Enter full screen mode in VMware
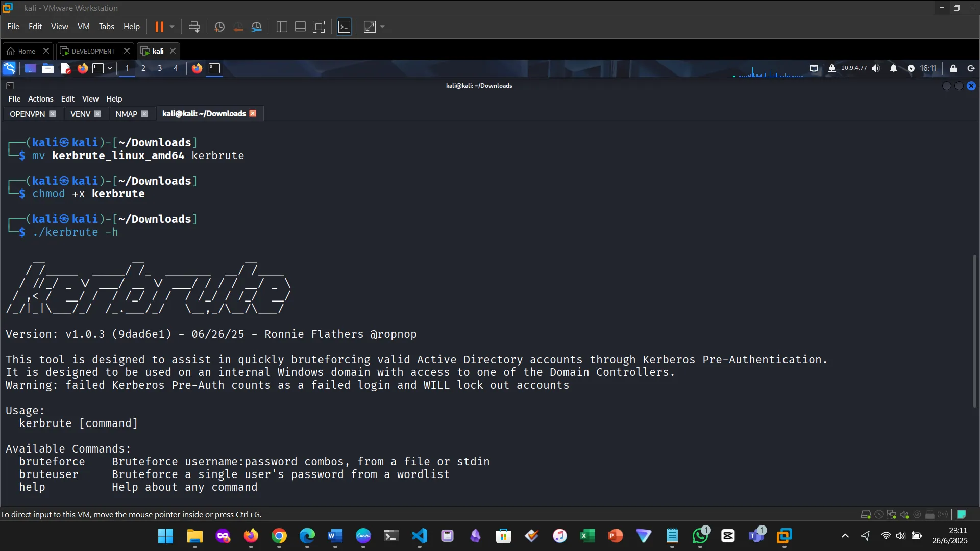 (x=370, y=27)
